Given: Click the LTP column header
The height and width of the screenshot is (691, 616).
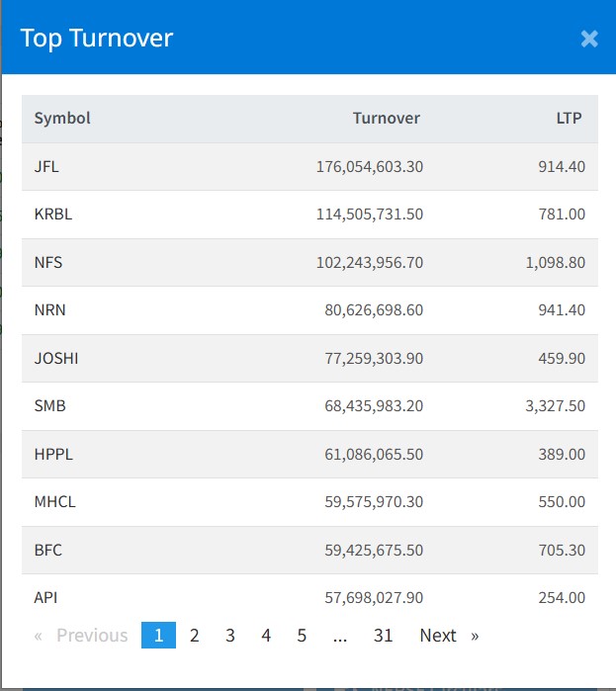Looking at the screenshot, I should coord(569,119).
